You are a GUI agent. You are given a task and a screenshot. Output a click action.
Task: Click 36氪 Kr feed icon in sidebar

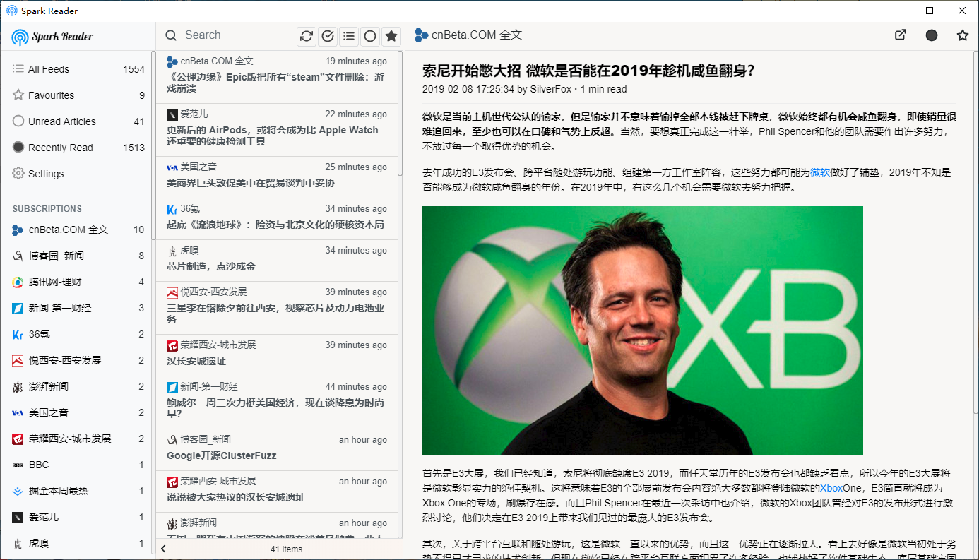tap(18, 334)
